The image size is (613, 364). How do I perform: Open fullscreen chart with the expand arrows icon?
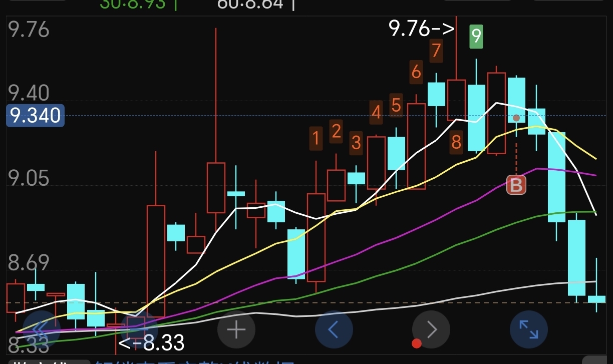coord(528,329)
